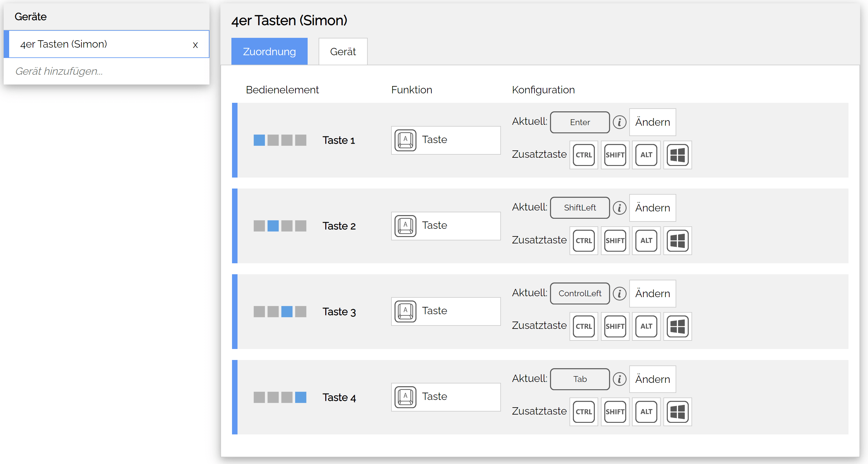
Task: Show info for the Enter key mapping
Action: click(620, 122)
